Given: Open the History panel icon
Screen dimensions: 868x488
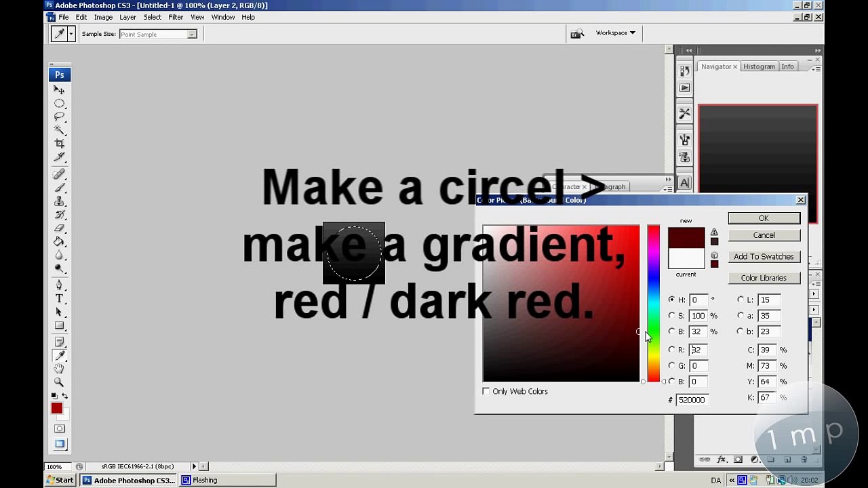Looking at the screenshot, I should [684, 70].
